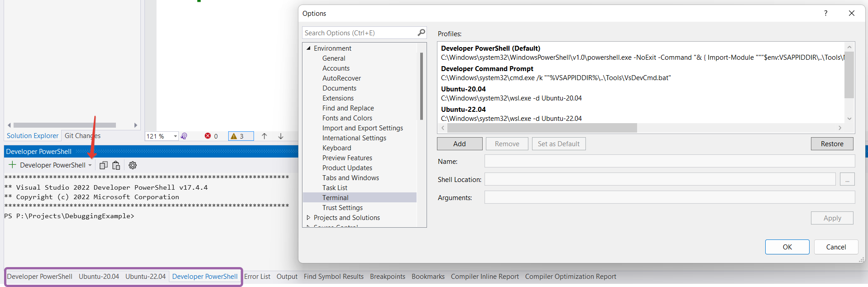Select Product Updates option
Image resolution: width=868 pixels, height=287 pixels.
coord(347,167)
